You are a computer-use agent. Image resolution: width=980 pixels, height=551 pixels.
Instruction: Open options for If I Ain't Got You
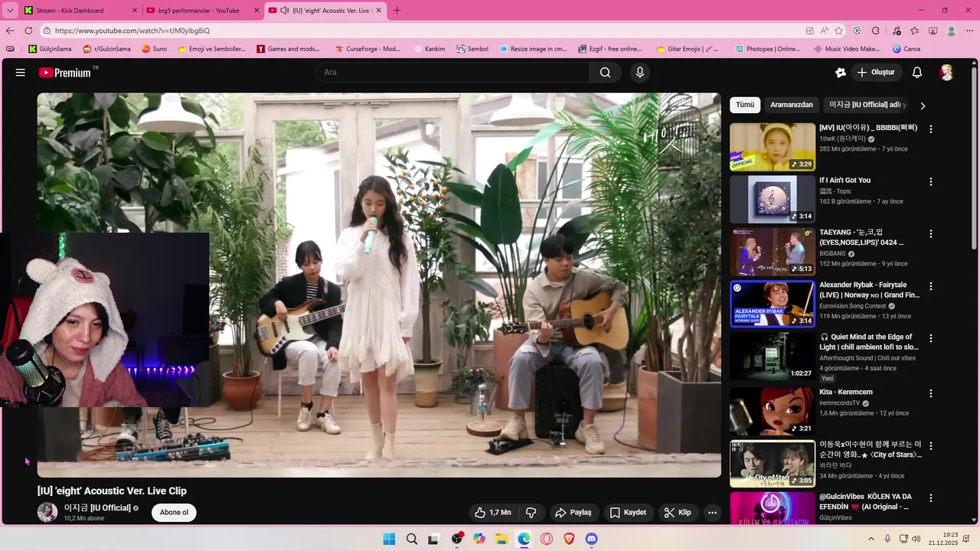(931, 182)
